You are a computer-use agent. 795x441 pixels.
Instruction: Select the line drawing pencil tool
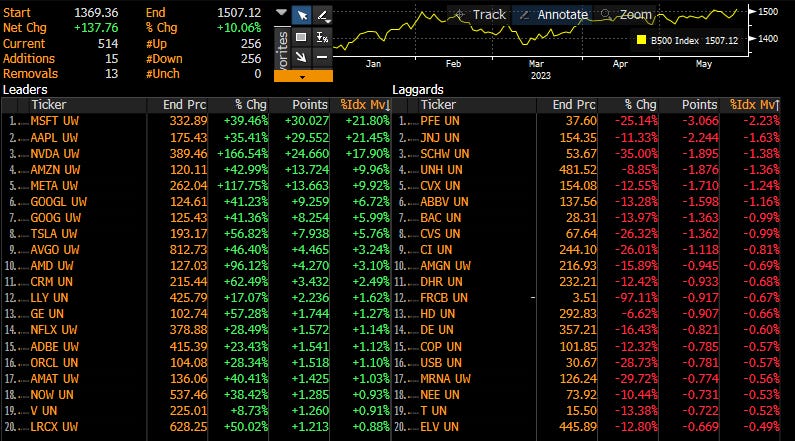322,15
